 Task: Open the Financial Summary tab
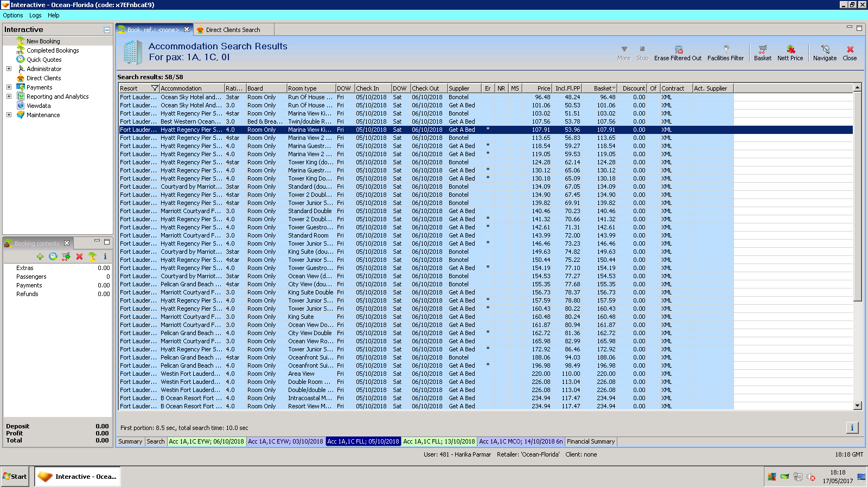(591, 441)
